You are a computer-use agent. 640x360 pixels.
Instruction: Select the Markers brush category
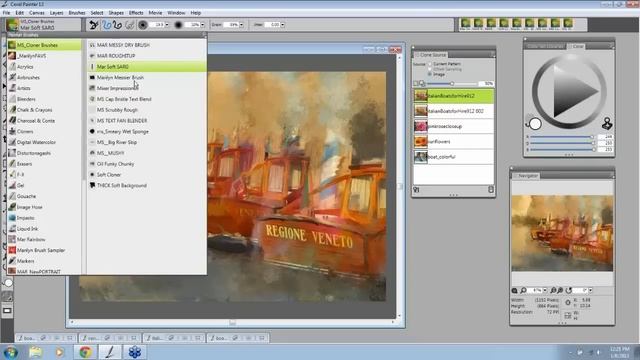click(x=44, y=261)
